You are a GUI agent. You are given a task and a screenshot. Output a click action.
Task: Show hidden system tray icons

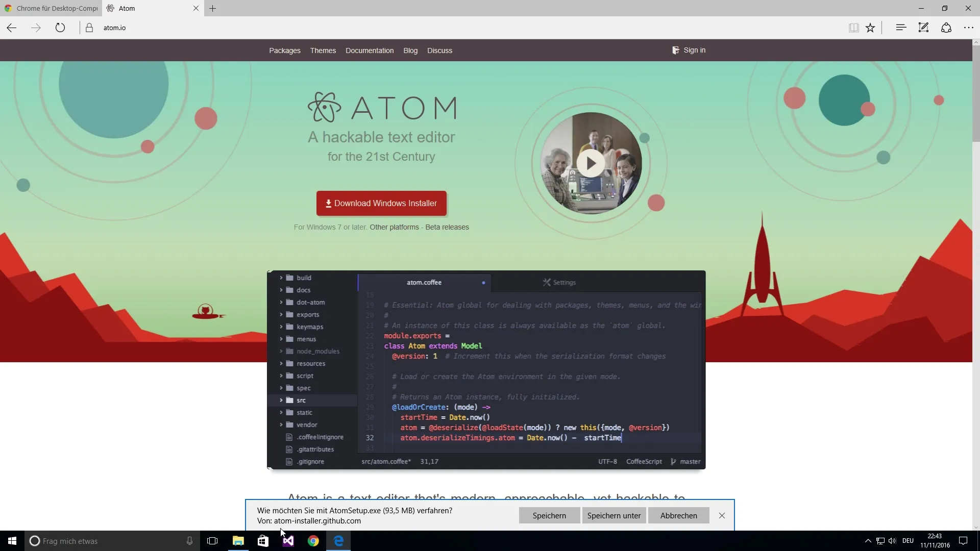pyautogui.click(x=868, y=541)
